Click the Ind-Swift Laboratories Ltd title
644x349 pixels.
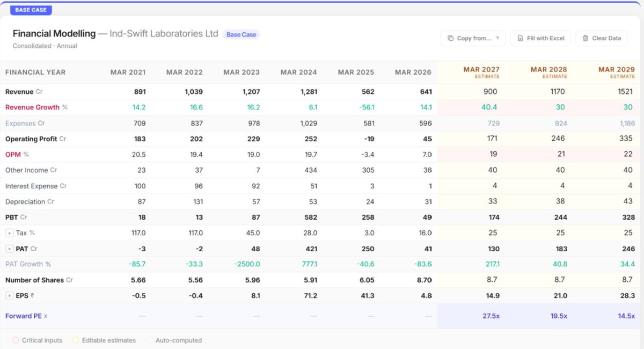[164, 33]
